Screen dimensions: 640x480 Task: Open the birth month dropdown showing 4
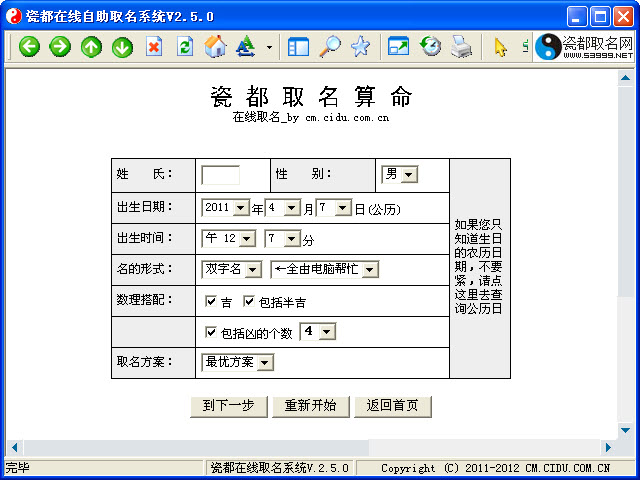pyautogui.click(x=283, y=208)
